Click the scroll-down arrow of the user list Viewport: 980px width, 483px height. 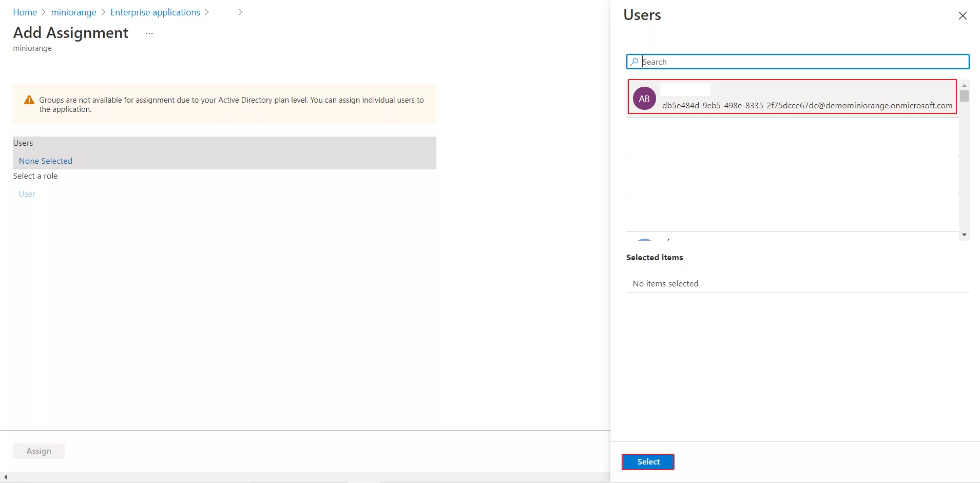[965, 235]
